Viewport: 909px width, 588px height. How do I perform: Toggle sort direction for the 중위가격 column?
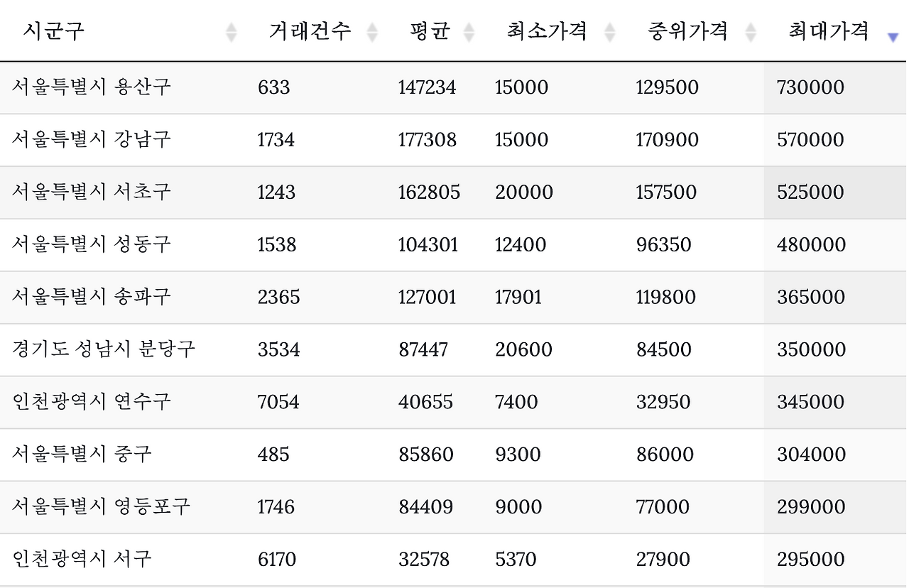pyautogui.click(x=751, y=31)
